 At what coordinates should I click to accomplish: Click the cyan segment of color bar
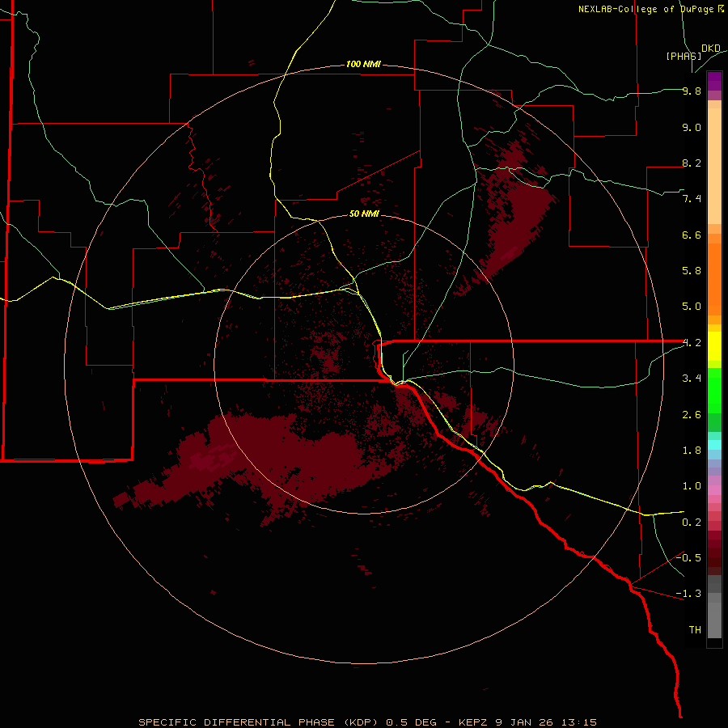point(714,444)
